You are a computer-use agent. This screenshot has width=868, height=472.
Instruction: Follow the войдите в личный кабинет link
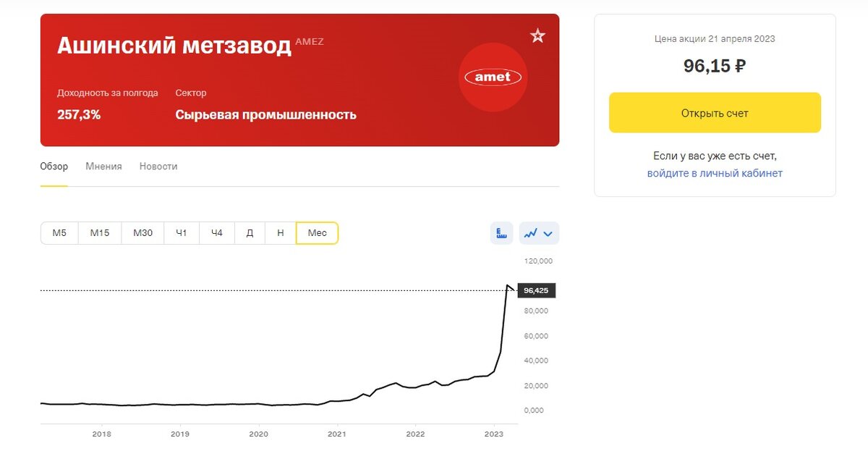(x=715, y=173)
